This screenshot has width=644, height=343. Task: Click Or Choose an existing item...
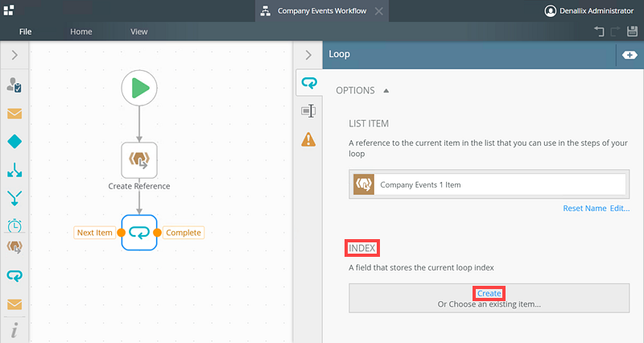point(489,304)
